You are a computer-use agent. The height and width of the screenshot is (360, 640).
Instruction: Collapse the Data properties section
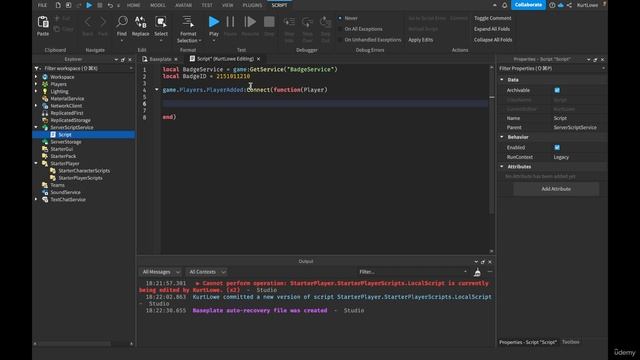pos(502,80)
